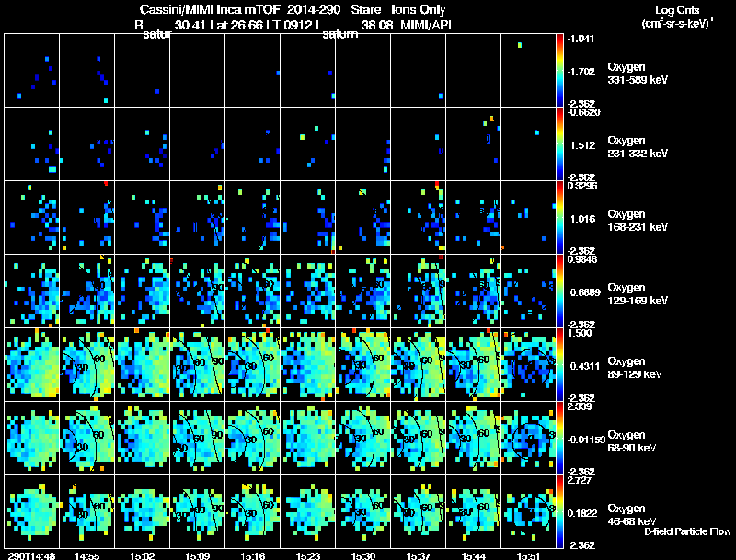Click the color scale value -0.01159
This screenshot has width=736, height=560.
586,440
